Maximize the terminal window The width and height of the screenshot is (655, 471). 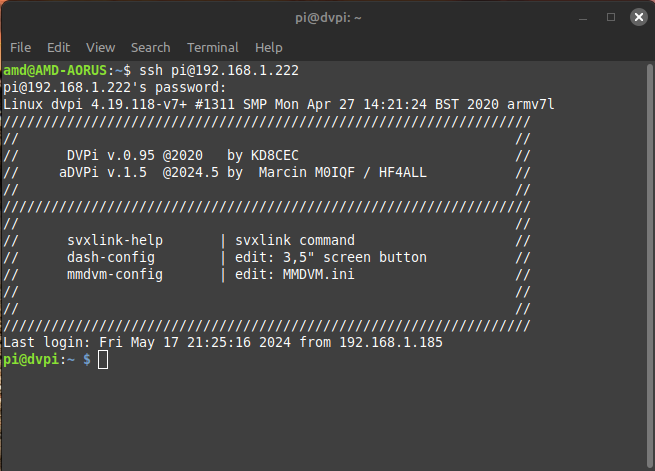click(x=611, y=17)
